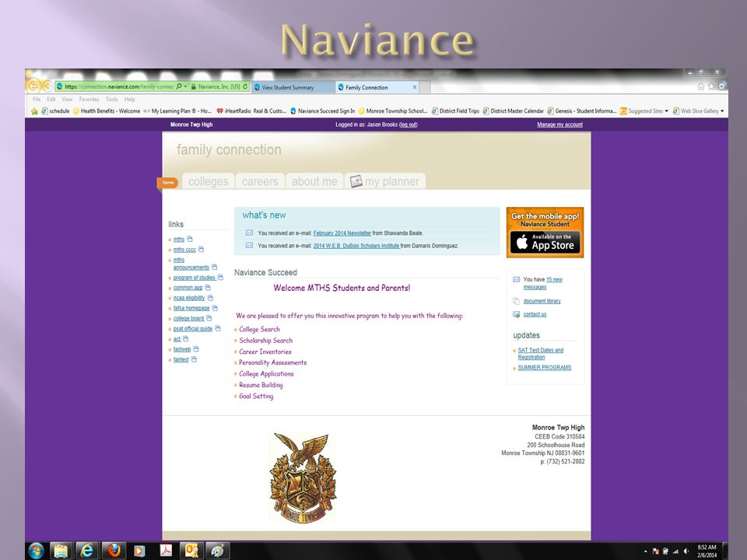Open the careers tab
Screen dimensions: 747x560
click(x=260, y=181)
